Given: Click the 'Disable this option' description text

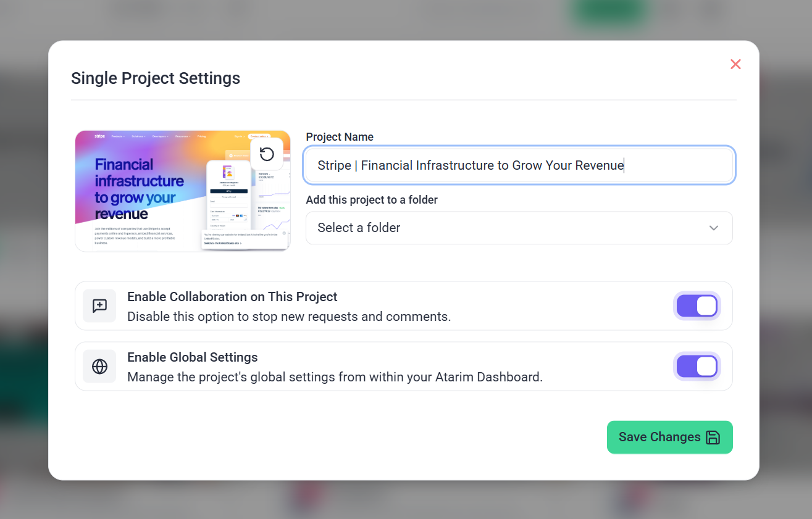Looking at the screenshot, I should pos(289,317).
